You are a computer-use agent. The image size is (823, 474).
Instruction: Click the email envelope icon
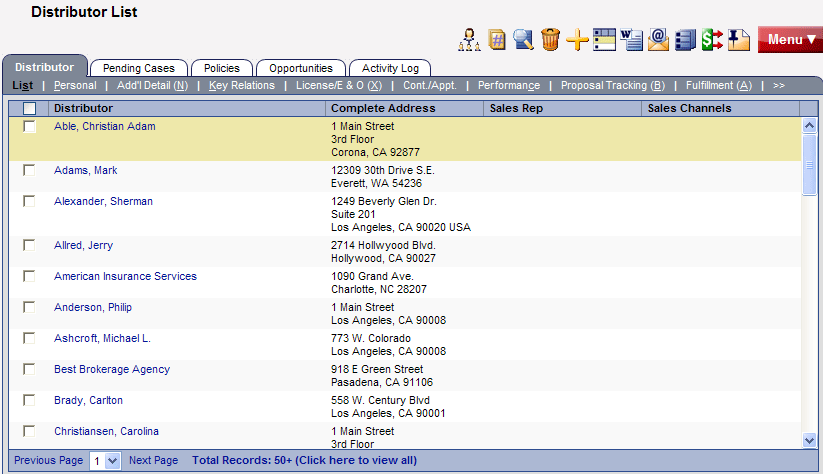[657, 39]
